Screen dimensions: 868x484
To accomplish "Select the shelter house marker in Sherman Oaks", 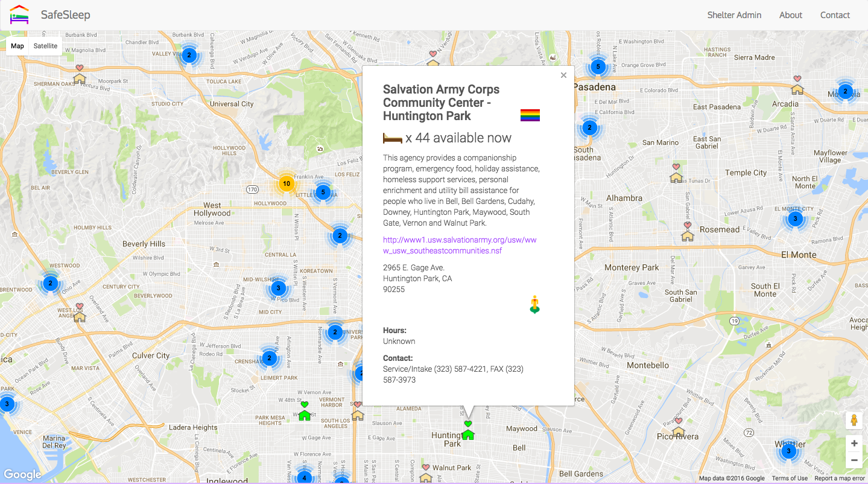I will tap(79, 75).
